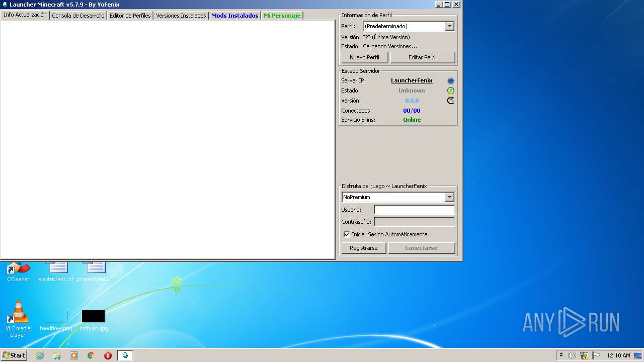Open the Versiones Instaladas tab
This screenshot has height=362, width=644.
tap(181, 16)
